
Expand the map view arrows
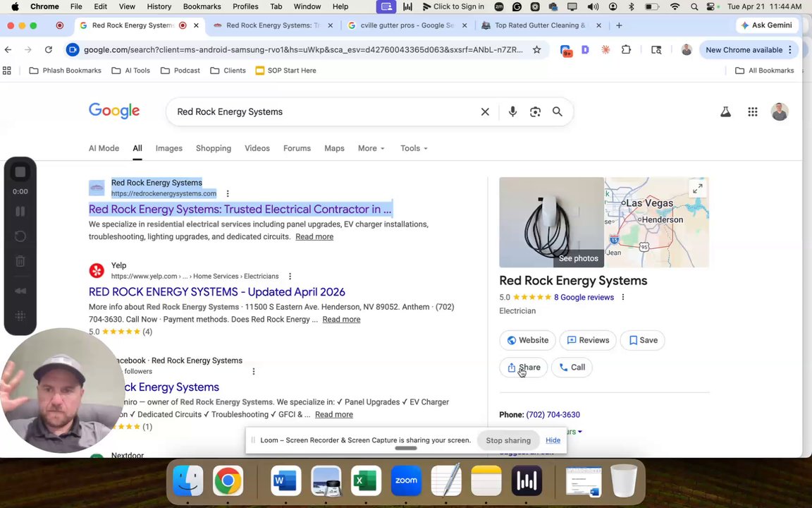698,188
